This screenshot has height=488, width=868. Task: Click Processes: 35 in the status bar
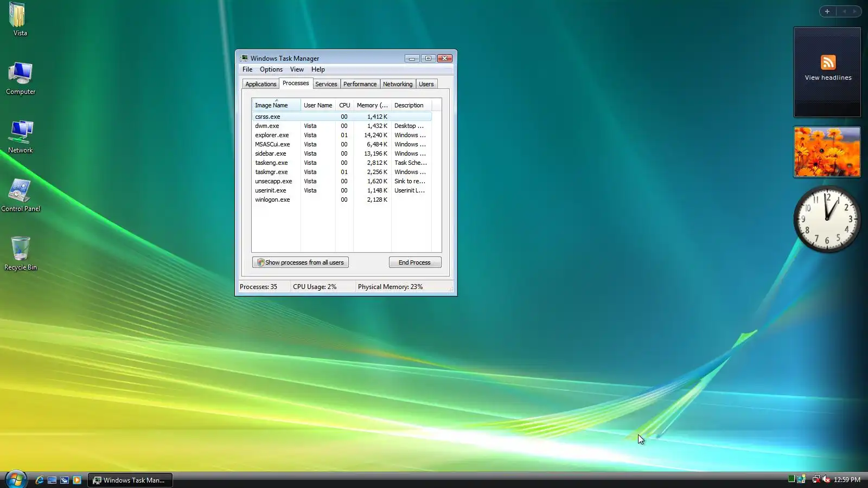258,287
